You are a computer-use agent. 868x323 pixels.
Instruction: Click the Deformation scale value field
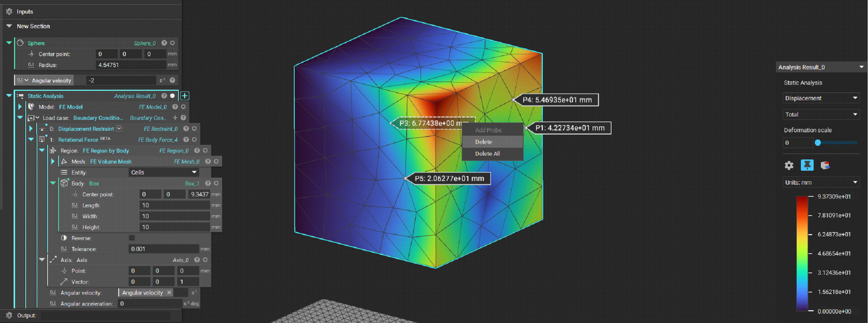(x=798, y=142)
